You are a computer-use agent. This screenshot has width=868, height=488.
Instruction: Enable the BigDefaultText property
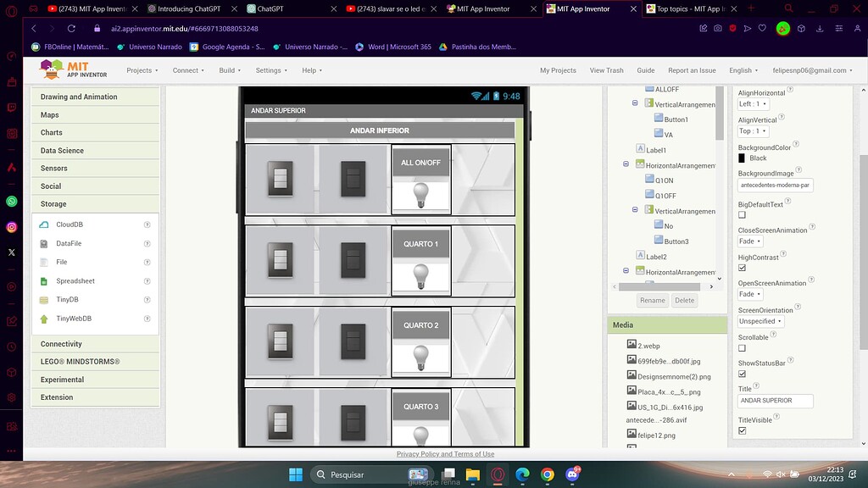point(741,214)
